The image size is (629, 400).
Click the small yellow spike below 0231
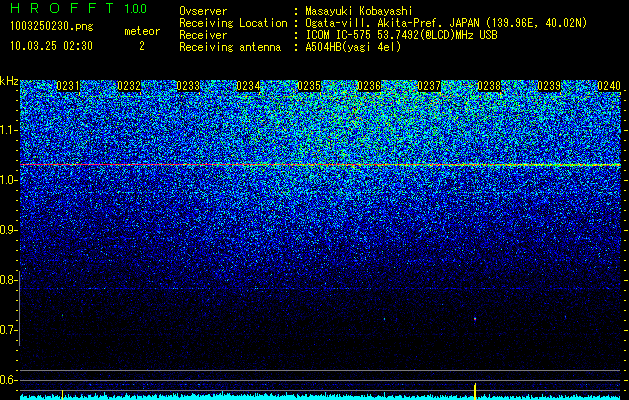[62, 394]
